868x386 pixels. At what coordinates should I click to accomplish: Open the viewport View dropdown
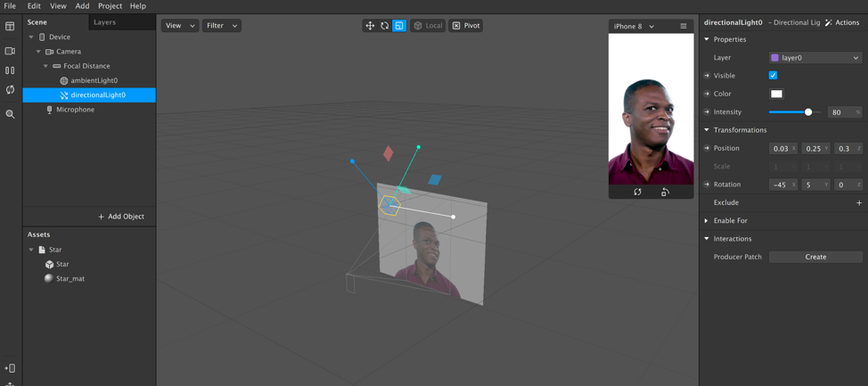(180, 26)
